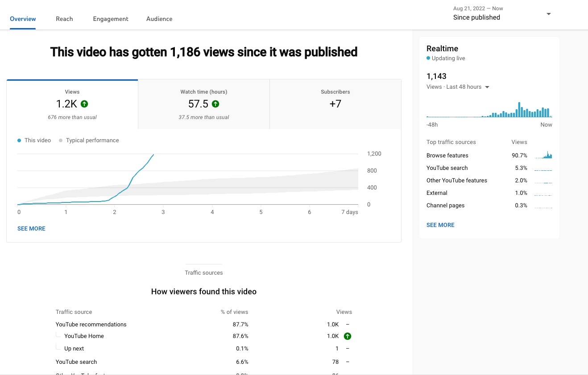Open the Engagement tab
Image resolution: width=588 pixels, height=375 pixels.
click(x=111, y=19)
